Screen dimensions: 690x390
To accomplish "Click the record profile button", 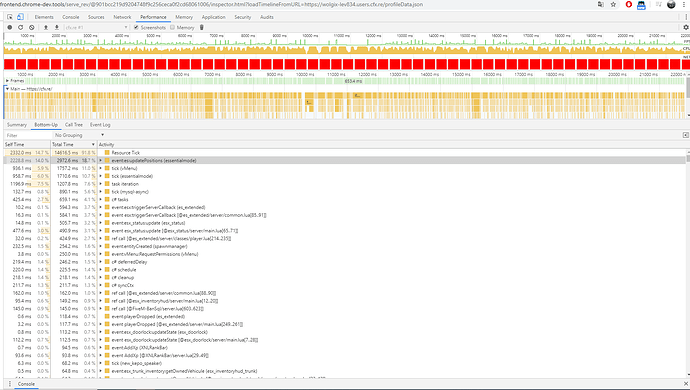I will click(10, 27).
